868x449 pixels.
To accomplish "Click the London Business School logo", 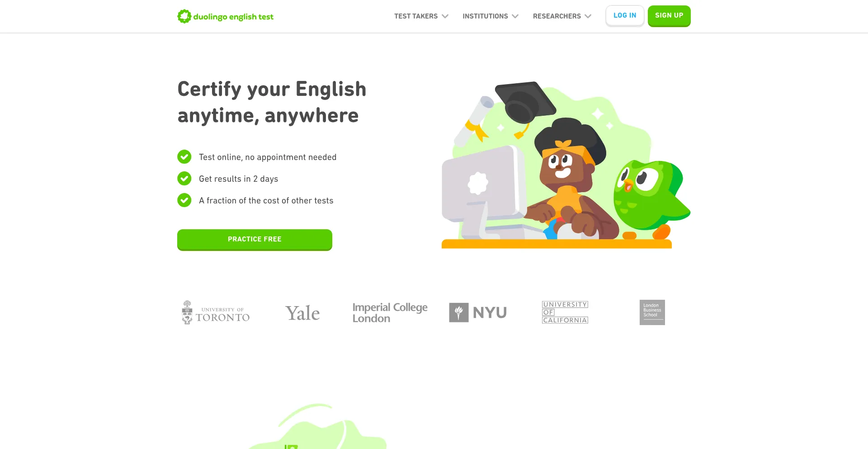I will [x=652, y=312].
